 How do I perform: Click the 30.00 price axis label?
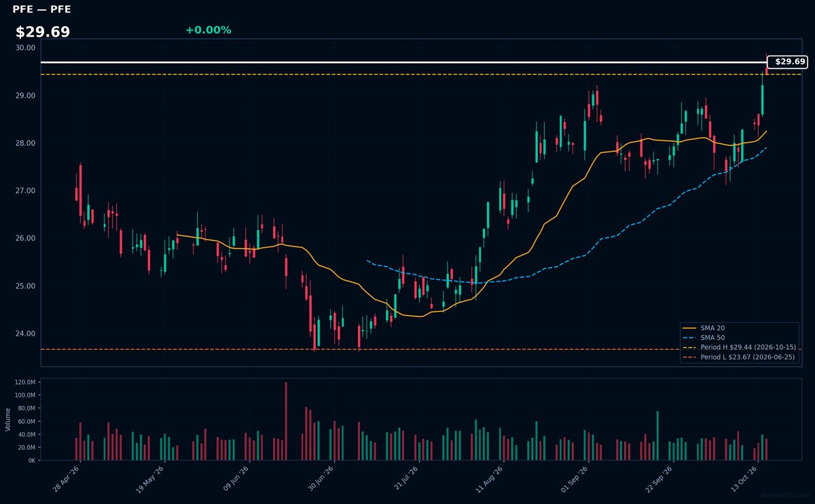coord(26,48)
